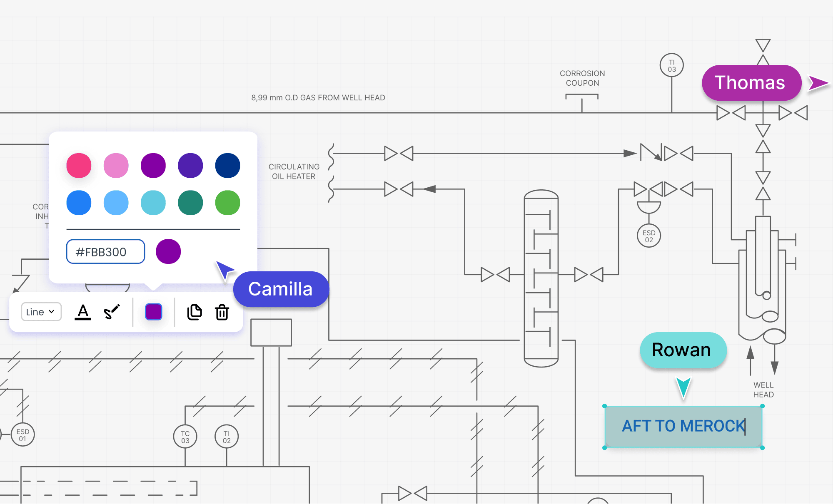Click the WELL HEAD label
The width and height of the screenshot is (833, 504).
763,390
